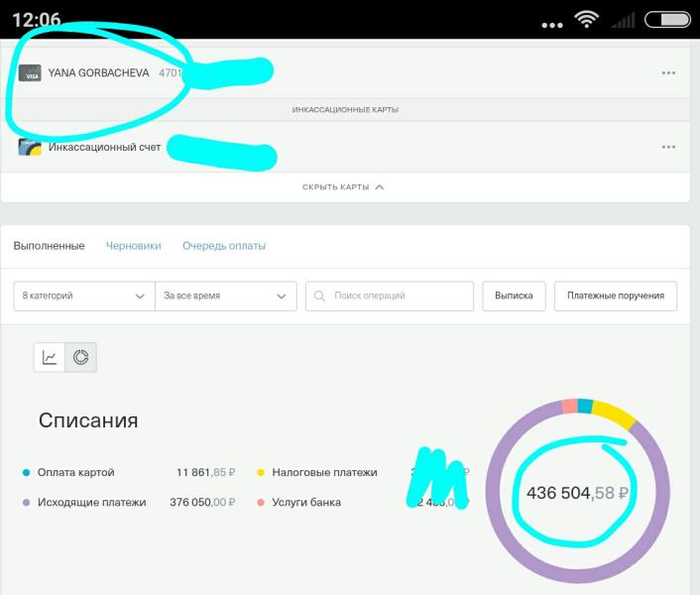The image size is (700, 595).
Task: Open the three-dot menu for Инкассационный счет
Action: pos(668,147)
